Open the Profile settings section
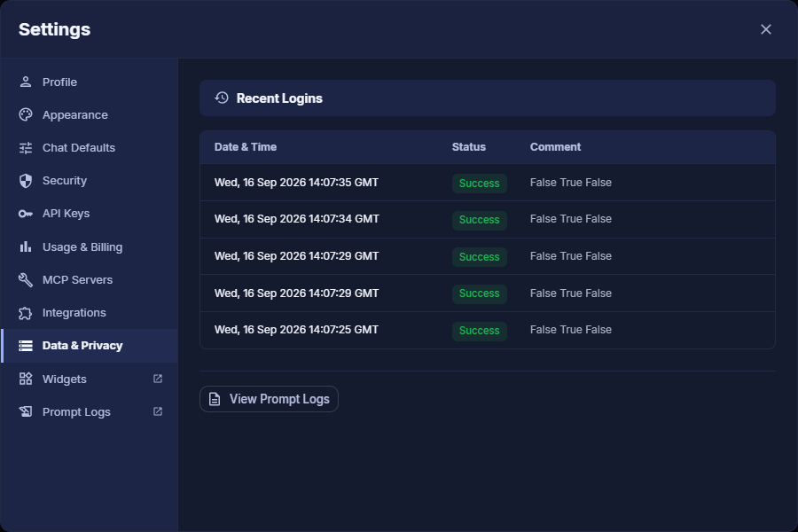 (x=90, y=82)
